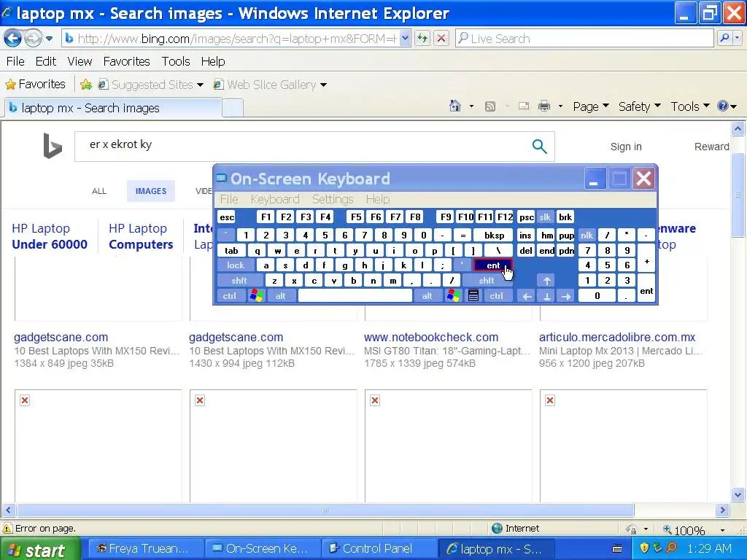747x560 pixels.
Task: Open the Suggested Sites dropdown
Action: coord(200,85)
